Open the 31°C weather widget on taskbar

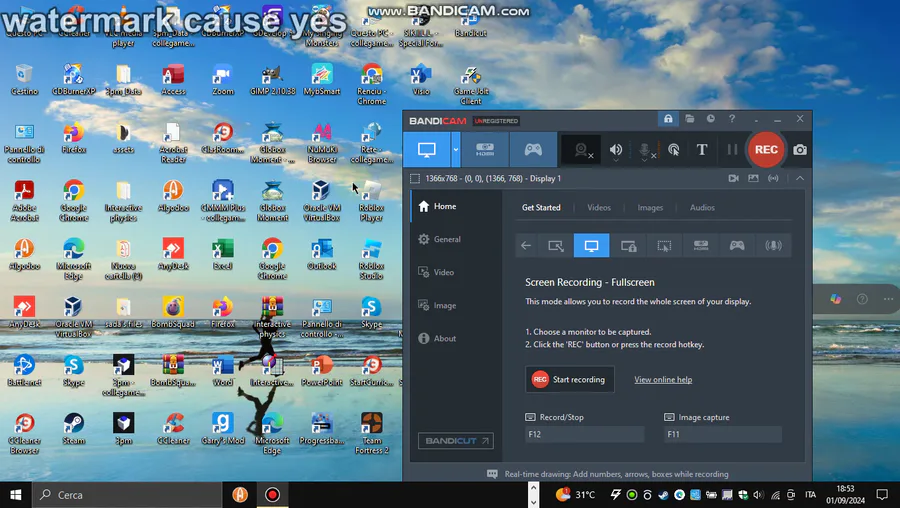pyautogui.click(x=575, y=495)
